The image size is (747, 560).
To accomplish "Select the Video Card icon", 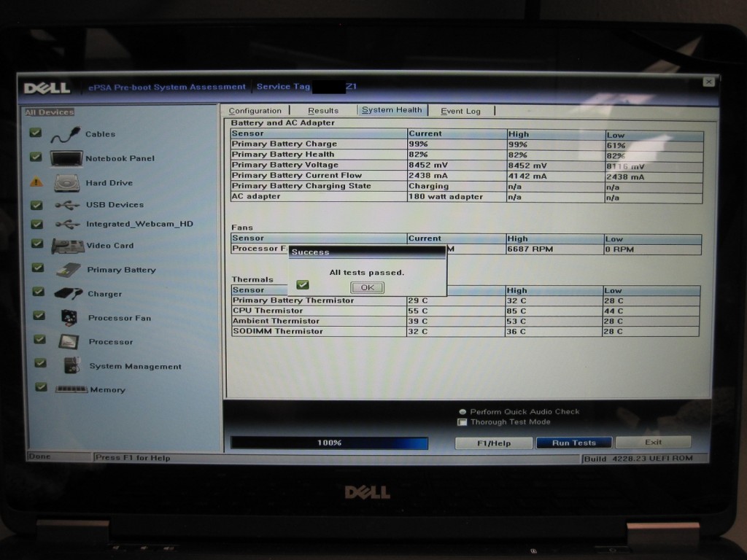I will (x=68, y=246).
